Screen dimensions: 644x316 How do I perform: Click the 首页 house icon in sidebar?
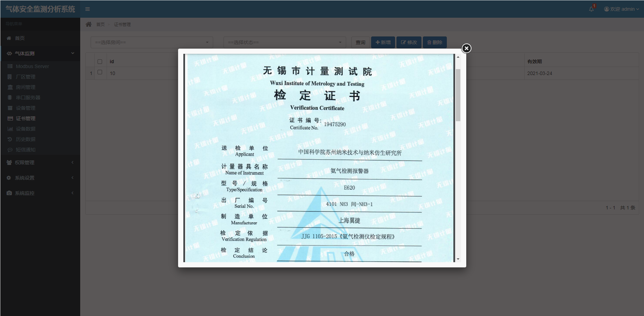[9, 38]
